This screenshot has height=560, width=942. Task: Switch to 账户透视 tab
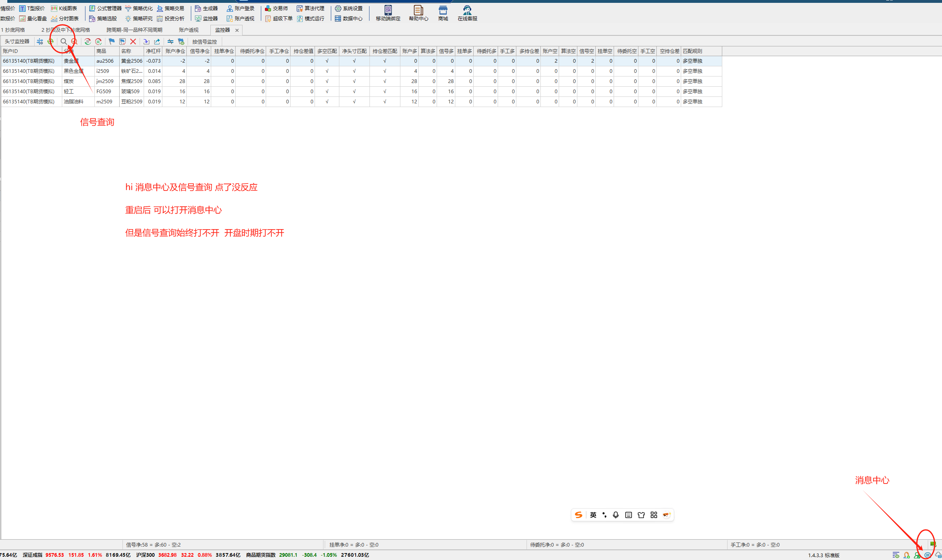click(189, 30)
